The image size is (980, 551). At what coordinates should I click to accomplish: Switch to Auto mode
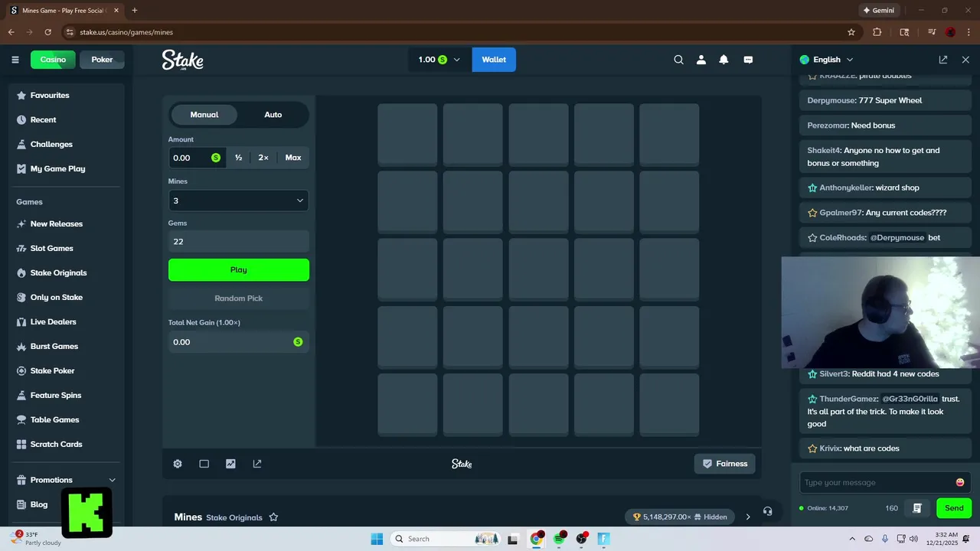273,115
